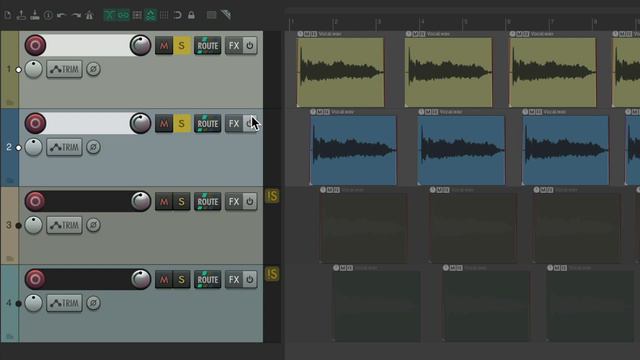Viewport: 640px width, 360px height.
Task: Invert phase on track 2
Action: tap(93, 147)
